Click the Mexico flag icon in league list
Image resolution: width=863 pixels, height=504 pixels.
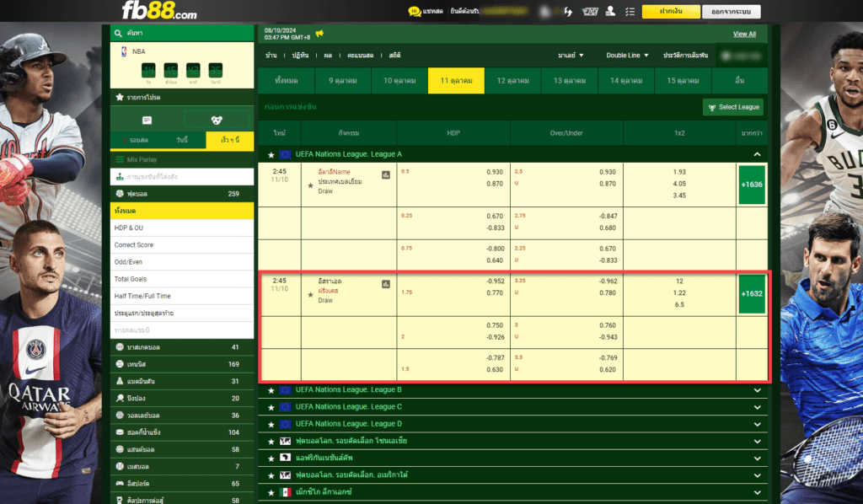coord(285,492)
